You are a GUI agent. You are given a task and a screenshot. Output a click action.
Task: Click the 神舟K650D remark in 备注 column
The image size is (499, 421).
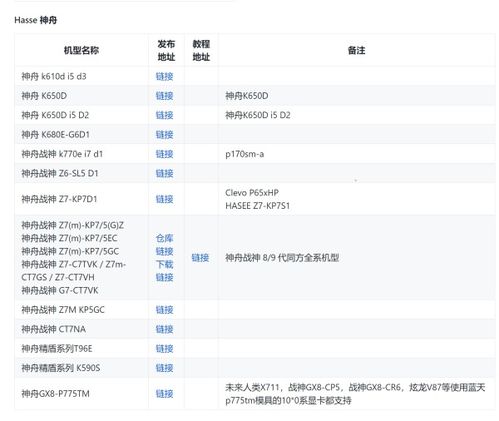point(247,96)
